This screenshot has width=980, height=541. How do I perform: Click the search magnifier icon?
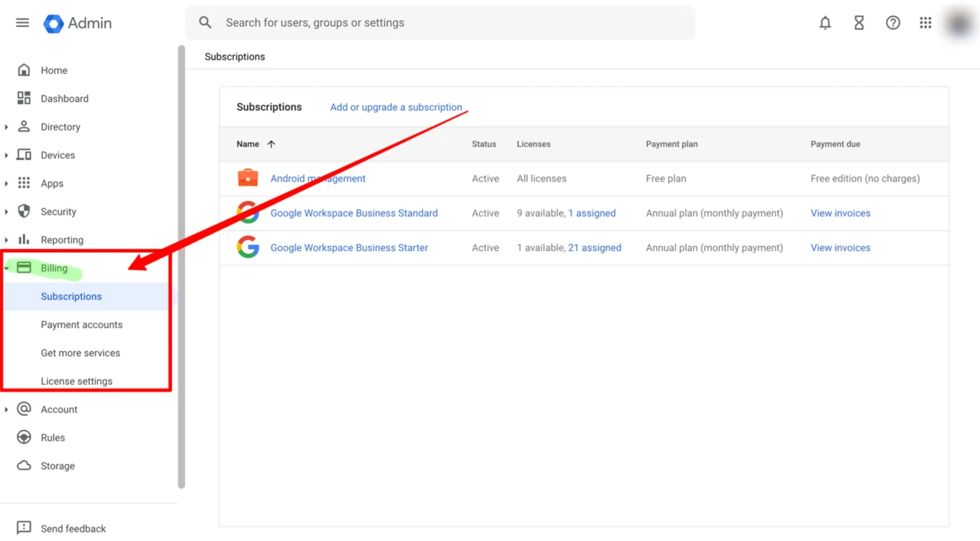(205, 23)
